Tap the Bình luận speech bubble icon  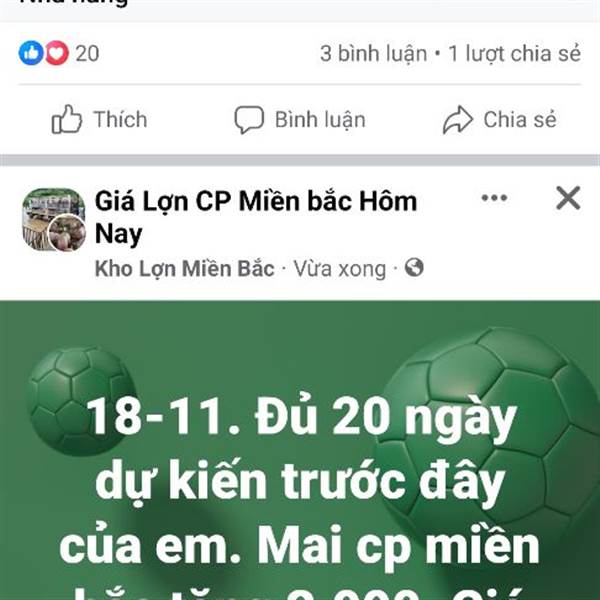249,120
